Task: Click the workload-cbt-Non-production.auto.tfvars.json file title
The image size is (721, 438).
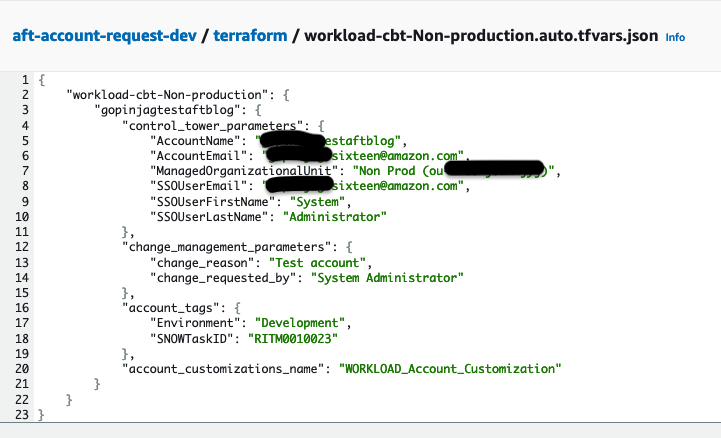Action: (481, 35)
